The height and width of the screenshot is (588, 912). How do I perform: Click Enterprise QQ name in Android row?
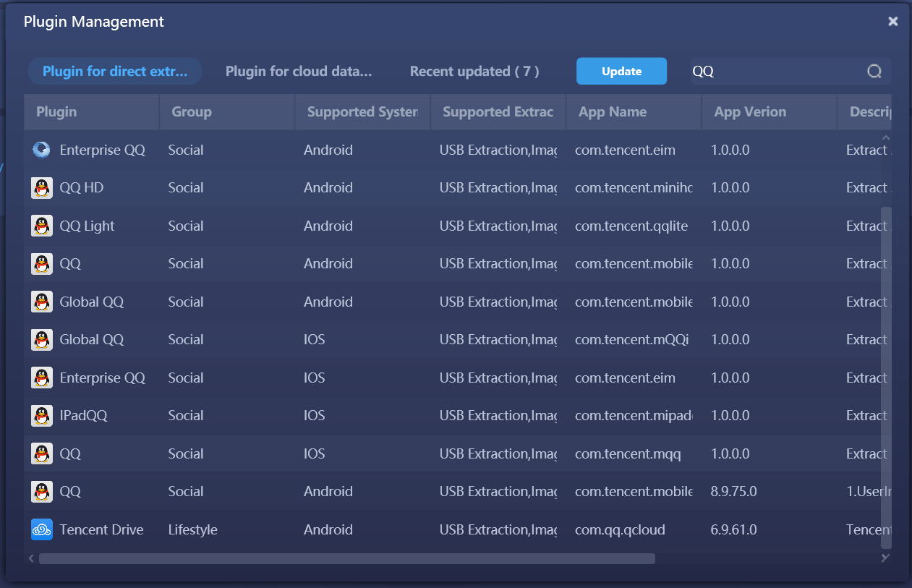coord(103,150)
